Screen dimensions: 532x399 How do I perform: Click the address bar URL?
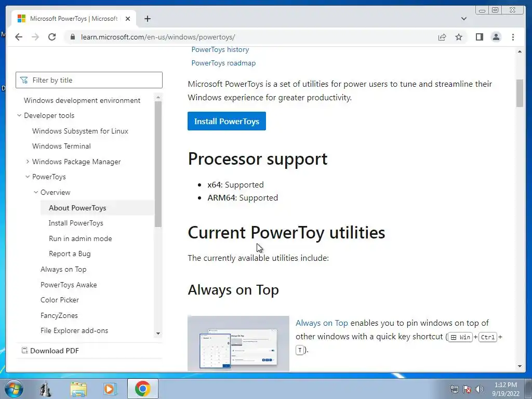pos(158,37)
